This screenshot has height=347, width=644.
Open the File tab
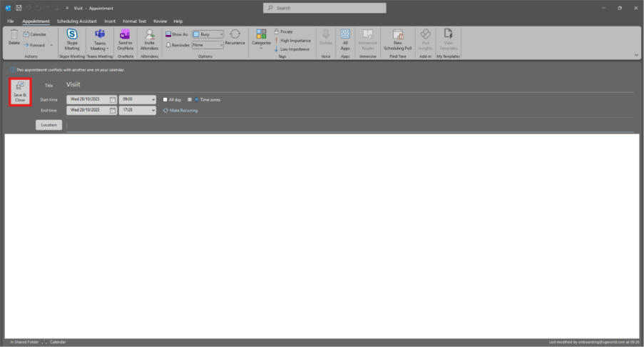pos(10,21)
